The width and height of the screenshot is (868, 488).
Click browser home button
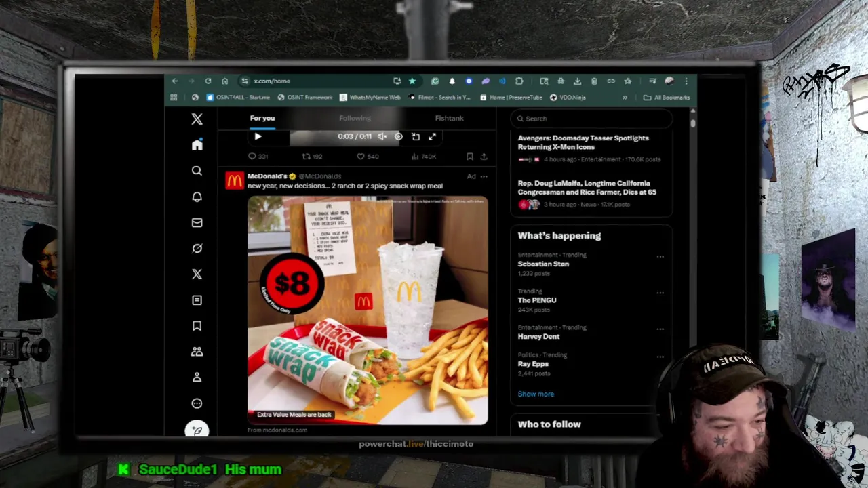tap(224, 81)
